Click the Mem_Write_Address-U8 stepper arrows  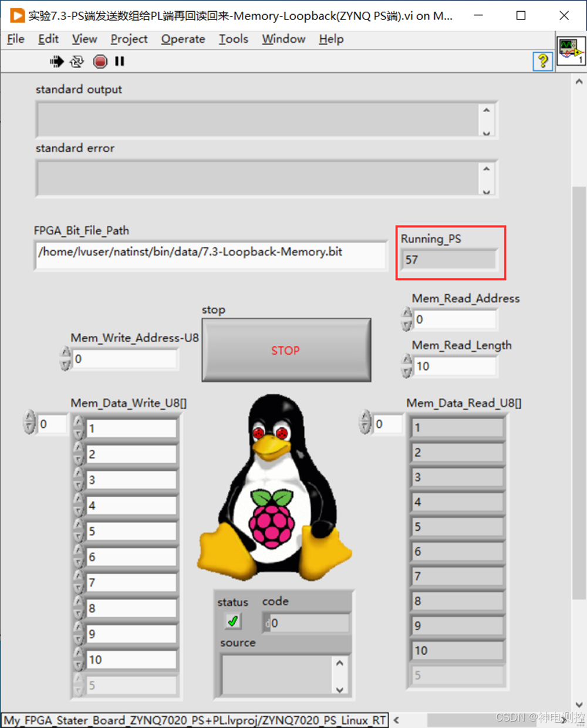65,358
